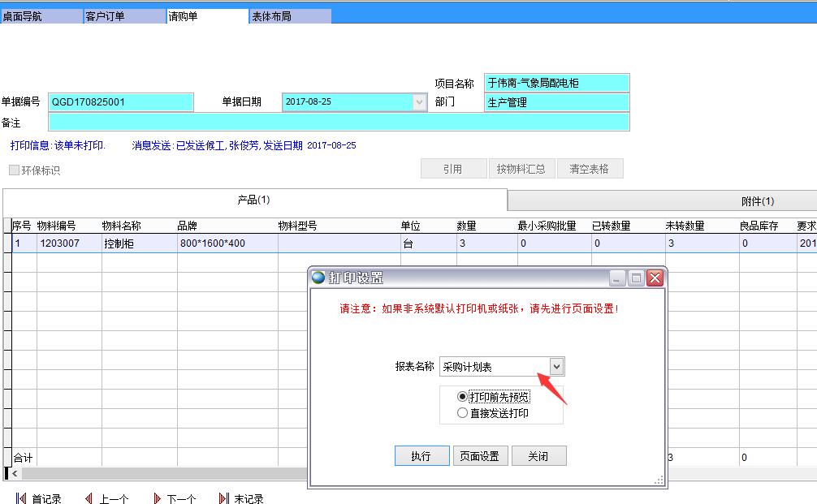Switch to the 附件(1) tab
Viewport: 817px width, 504px height.
(757, 201)
